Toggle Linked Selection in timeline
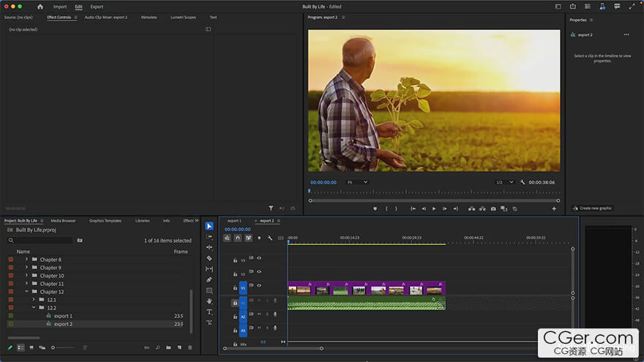 [249, 238]
